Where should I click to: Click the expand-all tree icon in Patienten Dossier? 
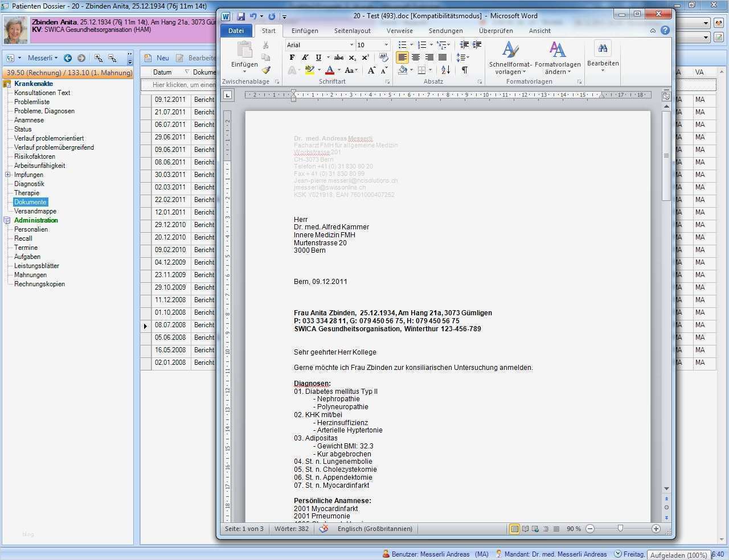point(99,58)
